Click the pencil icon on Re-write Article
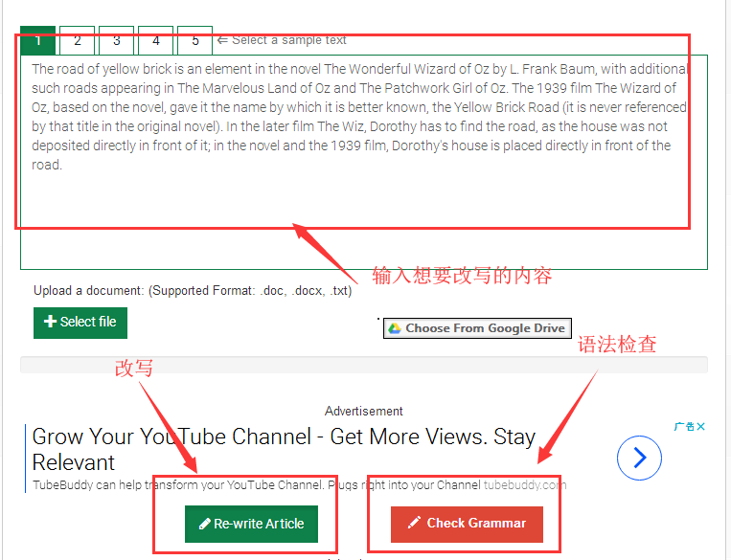The height and width of the screenshot is (560, 731). point(204,524)
